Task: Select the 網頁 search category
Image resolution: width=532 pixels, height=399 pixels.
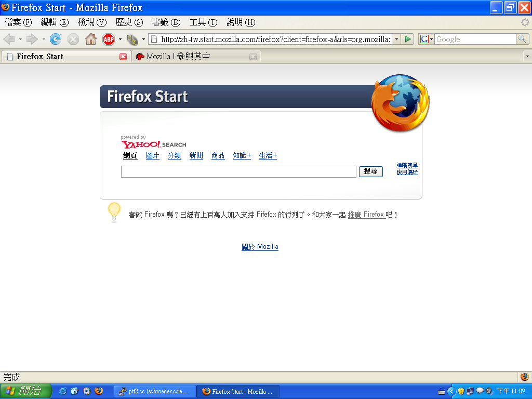Action: point(130,156)
